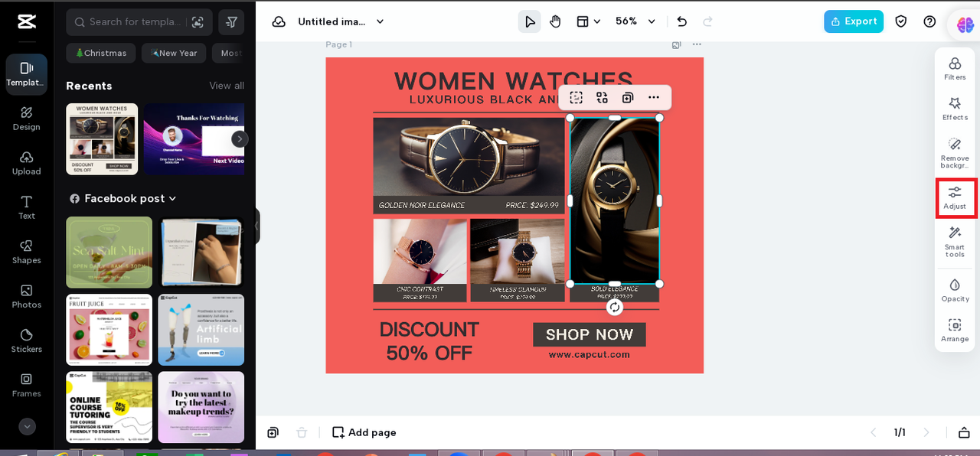
Task: Show next recent templates with arrow
Action: [240, 138]
